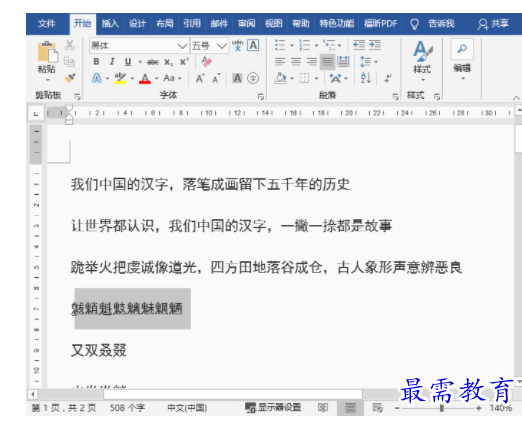Click zoom in plus button
Screen dimensions: 522x422
point(479,408)
